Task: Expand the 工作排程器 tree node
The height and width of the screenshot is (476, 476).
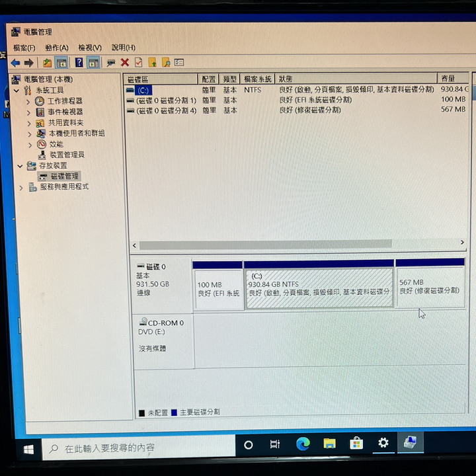Action: (x=28, y=102)
